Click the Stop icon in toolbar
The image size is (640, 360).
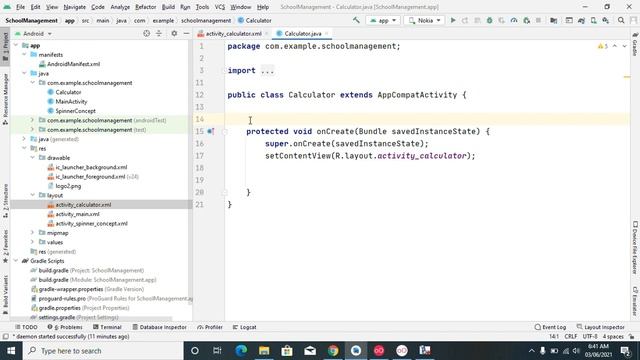coord(538,20)
